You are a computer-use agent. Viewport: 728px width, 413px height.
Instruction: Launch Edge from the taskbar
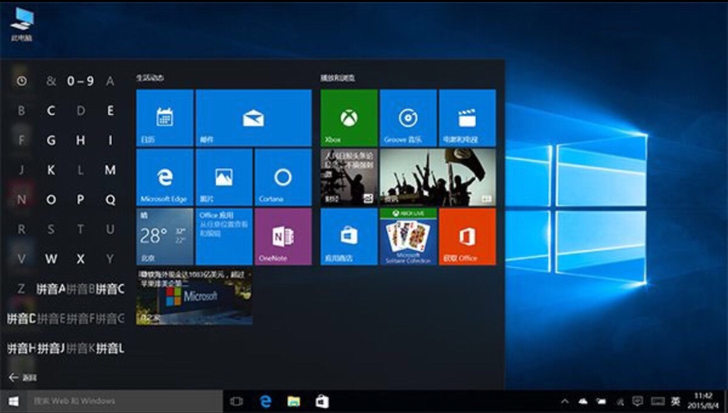click(265, 401)
